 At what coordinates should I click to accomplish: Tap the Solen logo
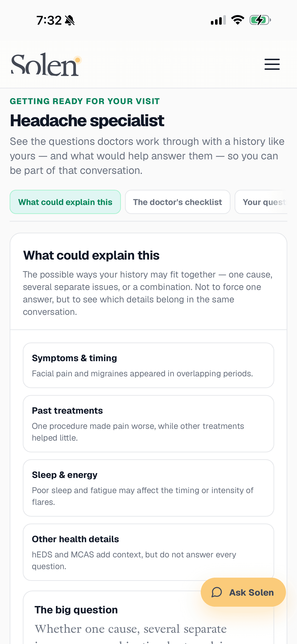46,64
